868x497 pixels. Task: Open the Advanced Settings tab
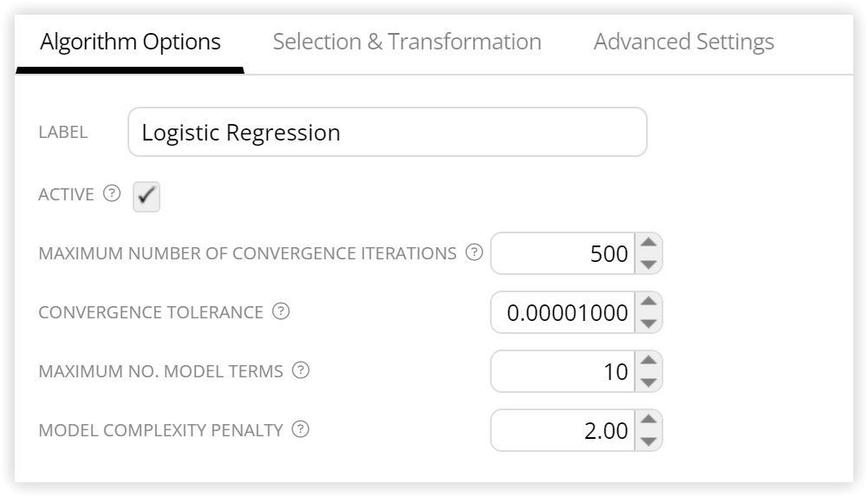[x=683, y=42]
